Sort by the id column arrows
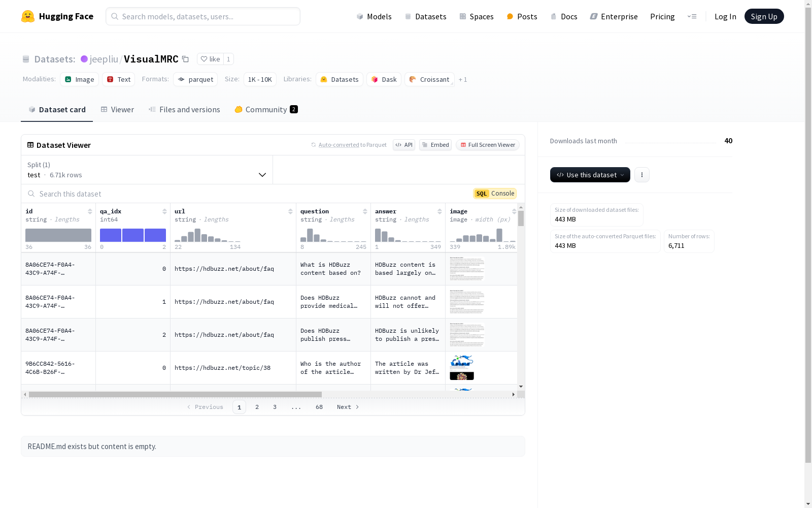Screen dimensions: 812x508 coord(90,211)
